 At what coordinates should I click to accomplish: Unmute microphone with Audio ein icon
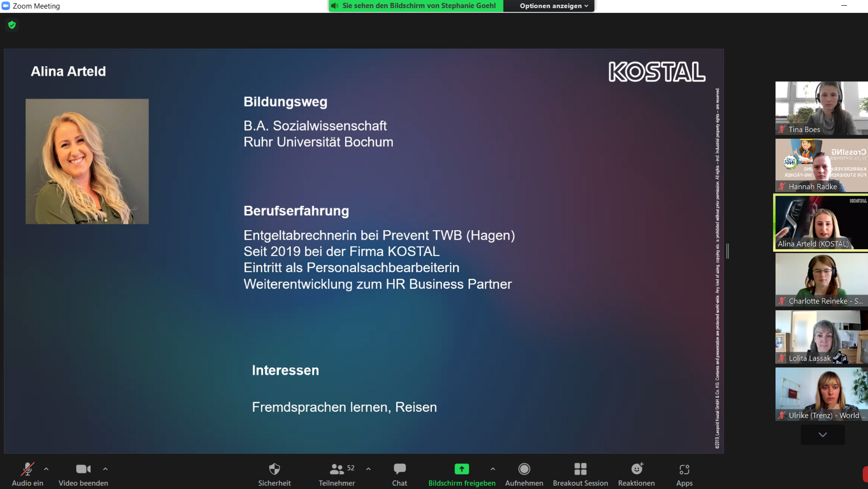[x=27, y=469]
